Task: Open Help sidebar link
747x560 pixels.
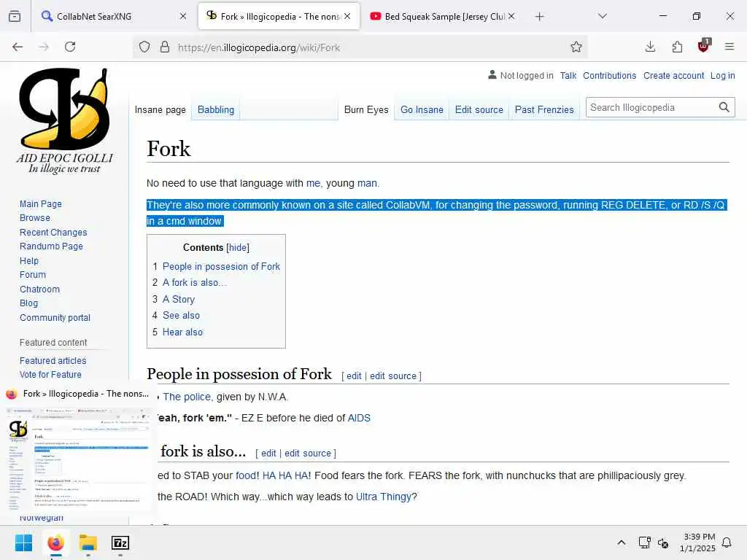Action: tap(29, 261)
